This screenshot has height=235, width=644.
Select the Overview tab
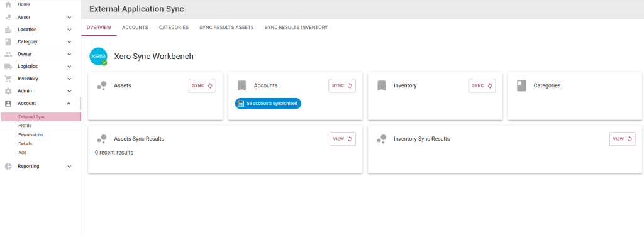(x=99, y=28)
